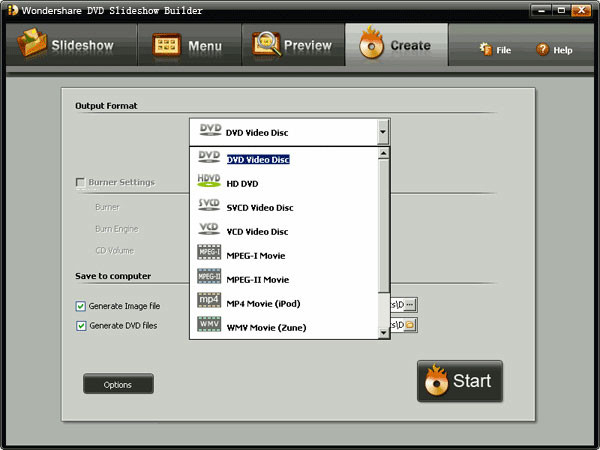Browse image file path with ellipsis button
The image size is (600, 450).
coord(410,305)
